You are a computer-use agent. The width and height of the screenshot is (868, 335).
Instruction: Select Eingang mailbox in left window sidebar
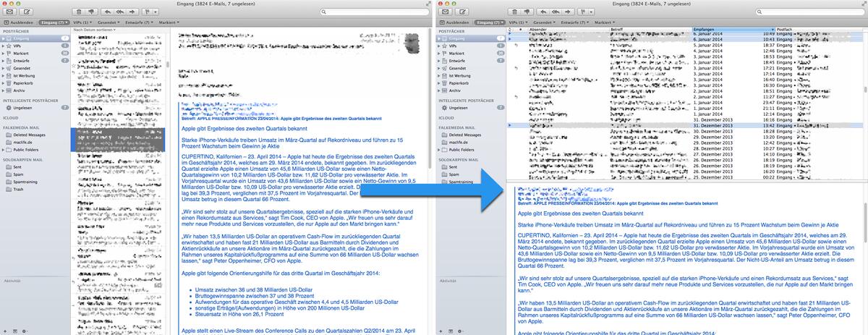click(x=35, y=38)
